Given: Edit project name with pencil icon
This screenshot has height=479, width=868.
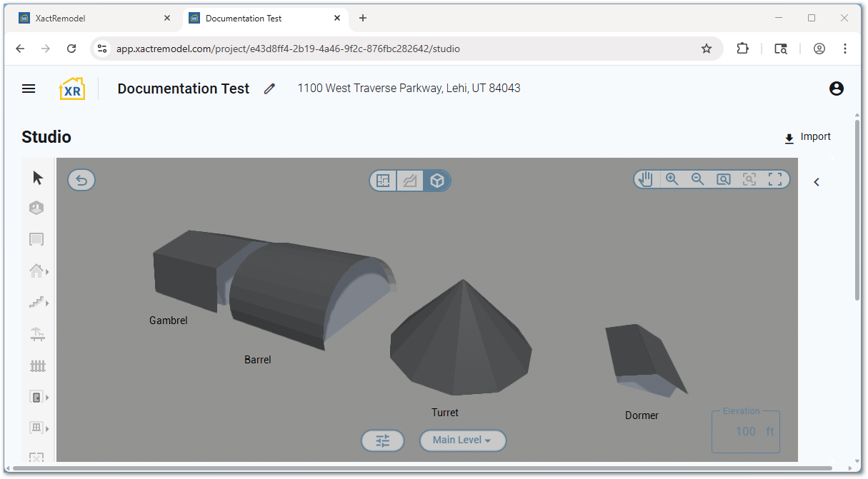Looking at the screenshot, I should point(269,89).
